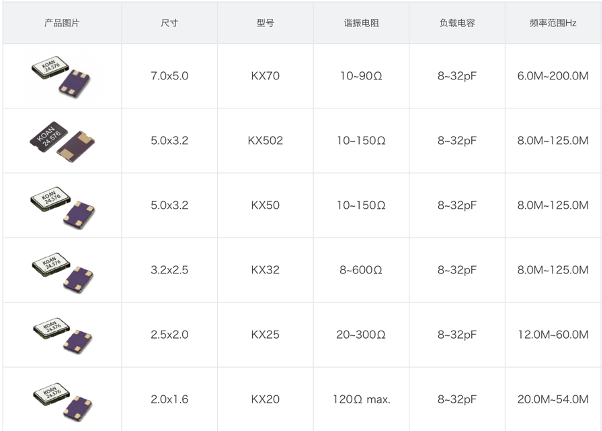This screenshot has width=602, height=431.
Task: Click the 频率范围Hz column header
Action: [552, 22]
